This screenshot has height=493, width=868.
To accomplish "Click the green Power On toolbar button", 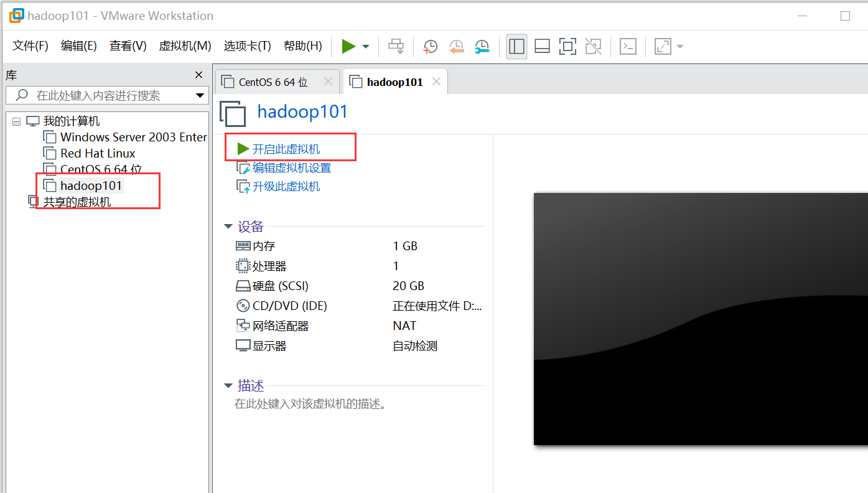I will point(348,46).
